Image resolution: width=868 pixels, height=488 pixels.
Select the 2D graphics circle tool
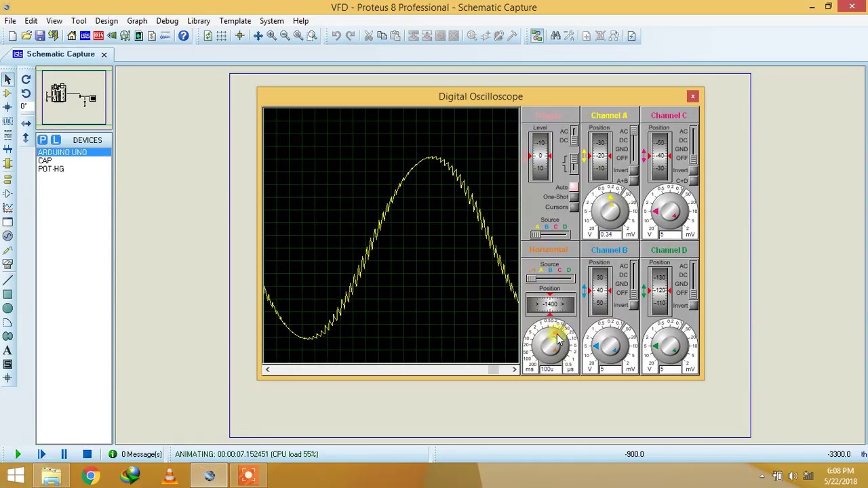[x=7, y=308]
